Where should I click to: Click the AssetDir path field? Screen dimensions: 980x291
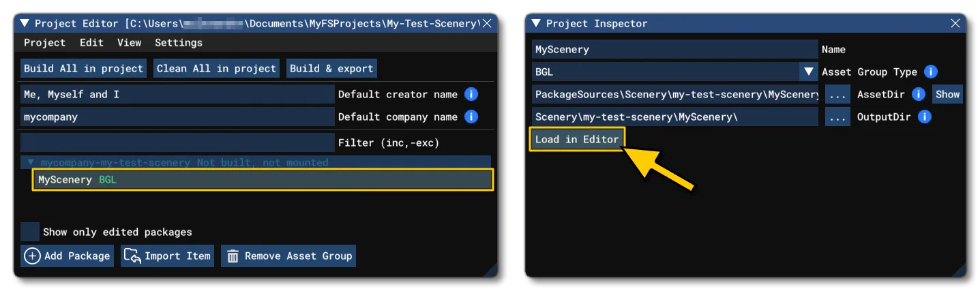point(675,94)
